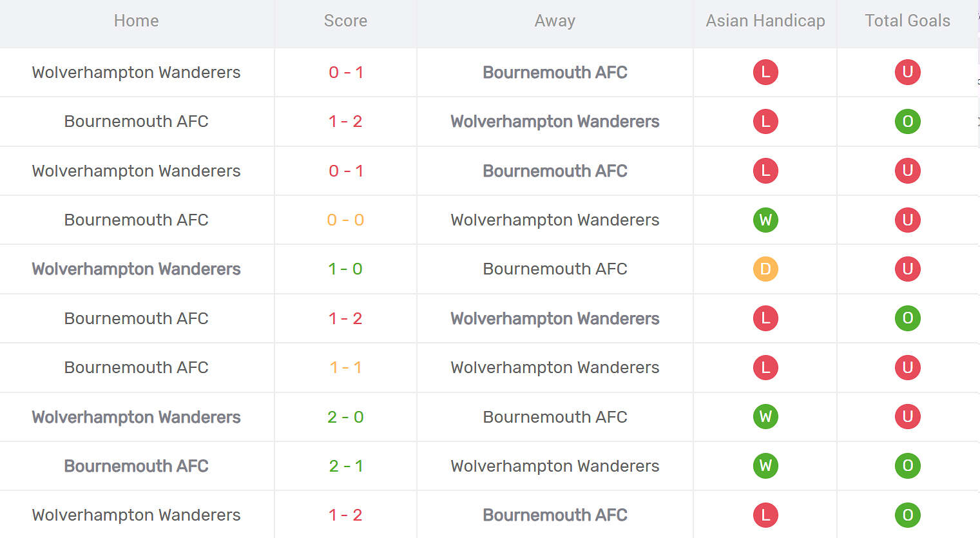Click the green W badge in the 2 - 1 row
The image size is (980, 538).
click(765, 466)
